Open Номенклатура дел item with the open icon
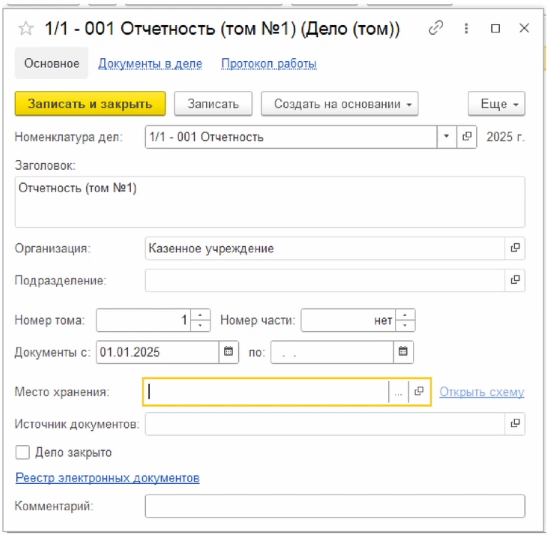 (x=467, y=137)
